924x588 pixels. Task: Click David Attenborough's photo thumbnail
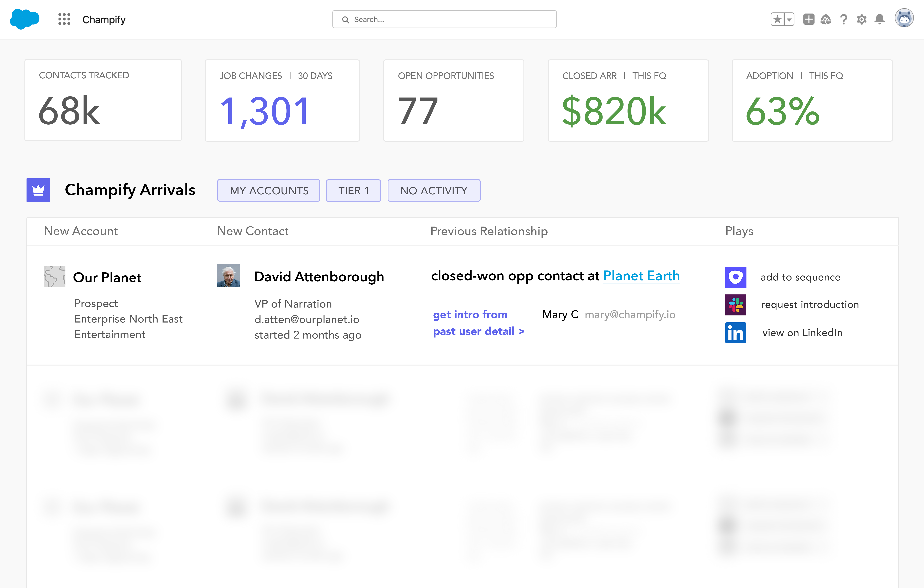coord(229,275)
